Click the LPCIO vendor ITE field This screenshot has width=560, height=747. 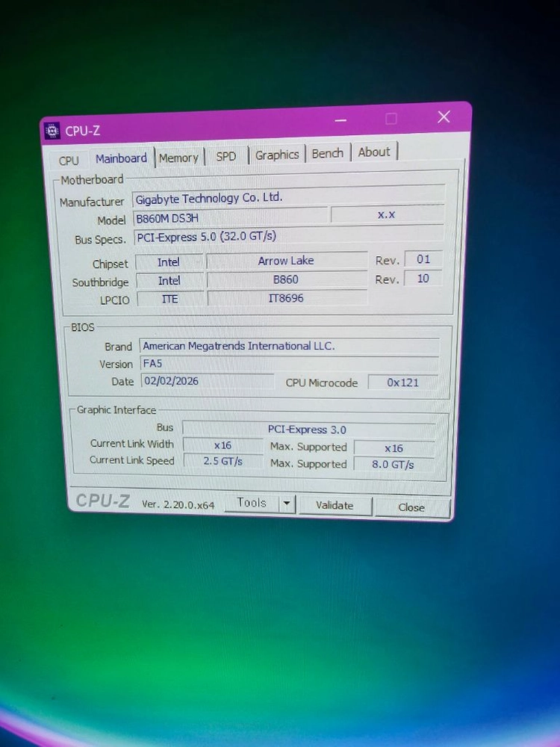(x=170, y=300)
